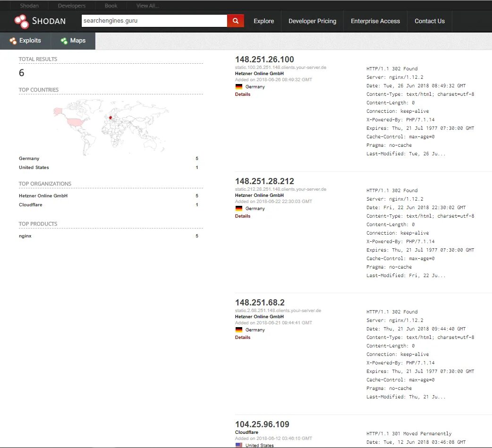Click hostname static.212.28.251.148.clients.your-server.de

pos(280,189)
